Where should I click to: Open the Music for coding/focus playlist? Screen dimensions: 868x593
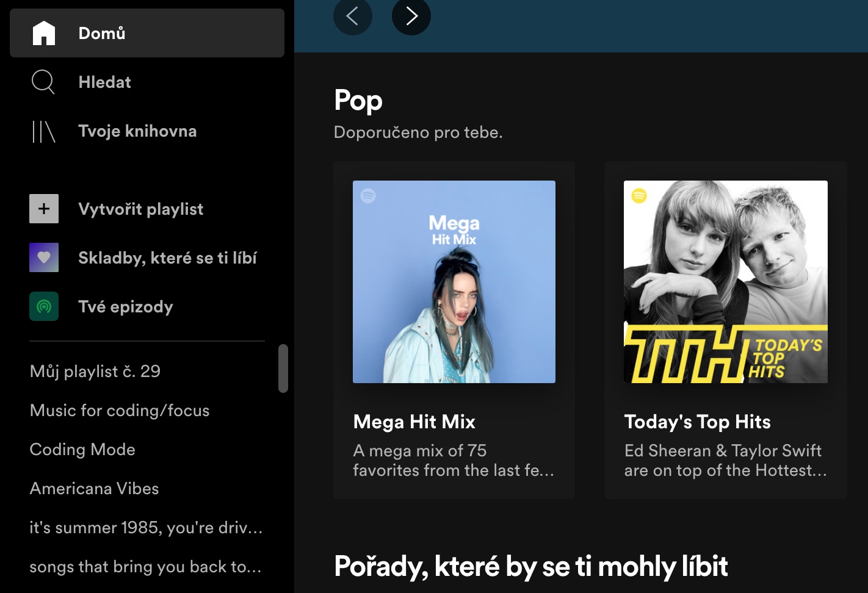(120, 411)
